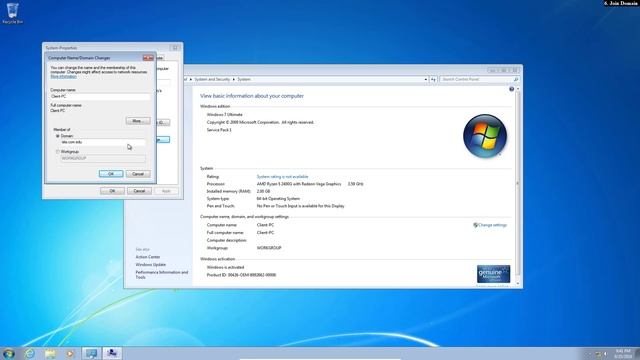
Task: Switch to the Control Panel System taskbar item
Action: tap(91, 353)
